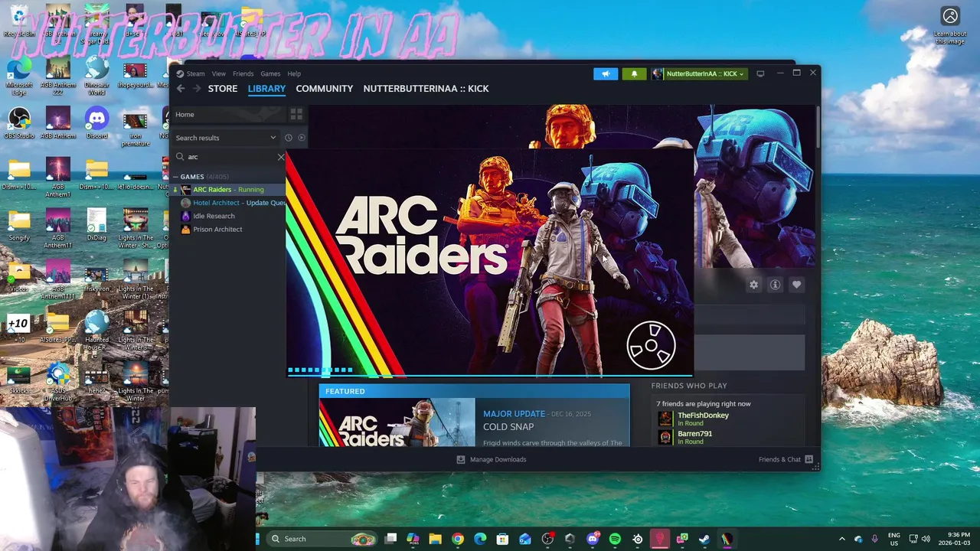Screen dimensions: 980x551
Task: Open library Home view
Action: point(228,115)
